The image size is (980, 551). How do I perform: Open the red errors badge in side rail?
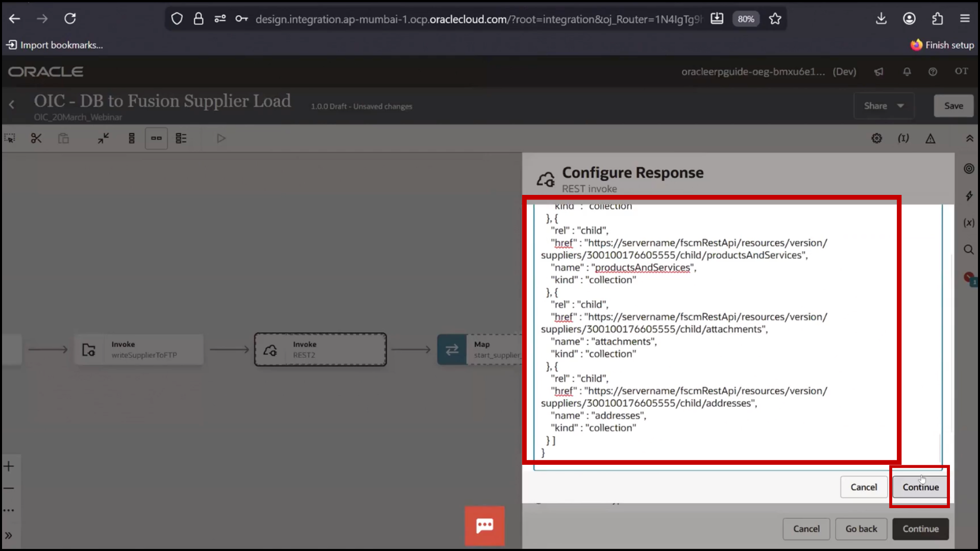970,278
